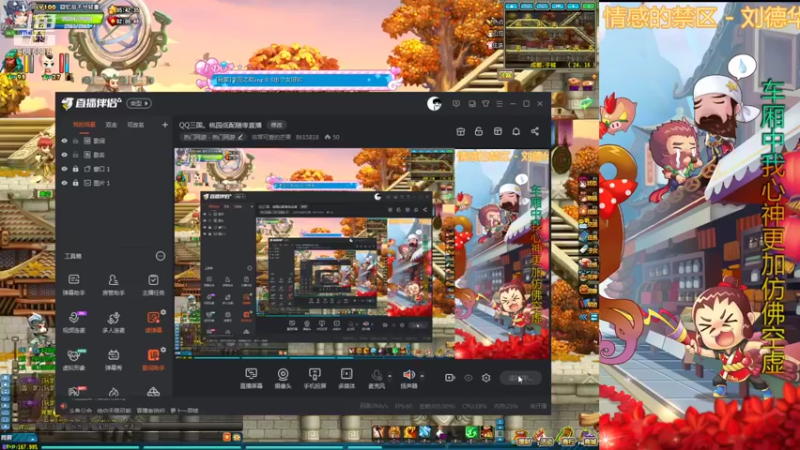Click the share icon above preview
800x450 pixels.
[x=535, y=131]
